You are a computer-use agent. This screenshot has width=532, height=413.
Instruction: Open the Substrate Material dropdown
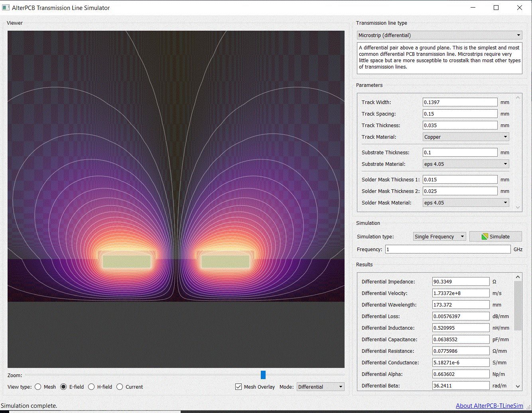(x=465, y=164)
